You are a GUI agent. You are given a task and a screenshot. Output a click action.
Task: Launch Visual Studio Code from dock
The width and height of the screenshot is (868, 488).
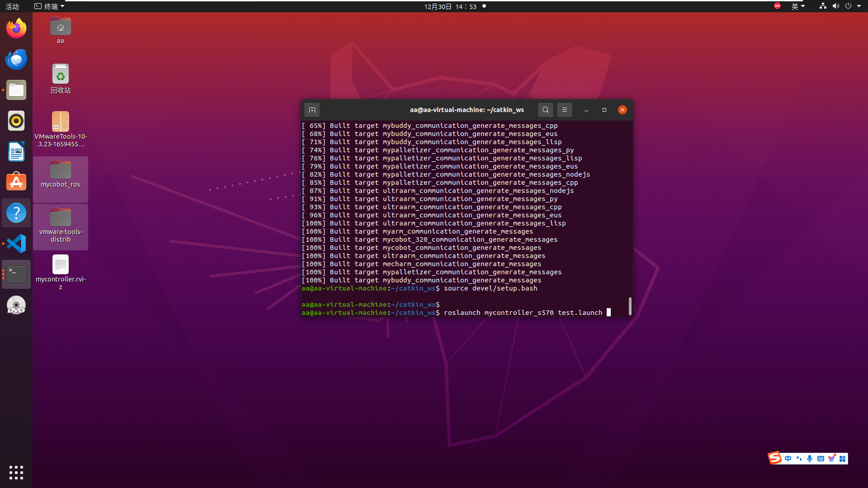[x=16, y=244]
